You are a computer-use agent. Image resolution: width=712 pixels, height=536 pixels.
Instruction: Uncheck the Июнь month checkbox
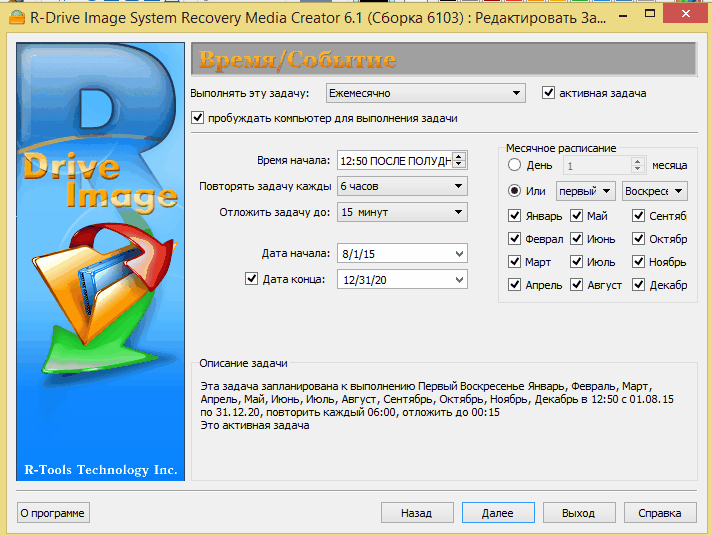pyautogui.click(x=577, y=238)
